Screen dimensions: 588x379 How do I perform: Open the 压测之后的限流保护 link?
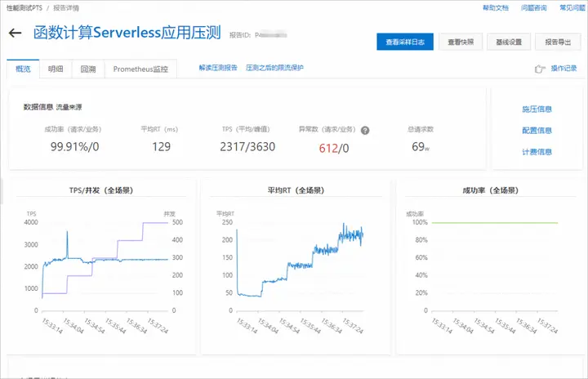point(274,68)
